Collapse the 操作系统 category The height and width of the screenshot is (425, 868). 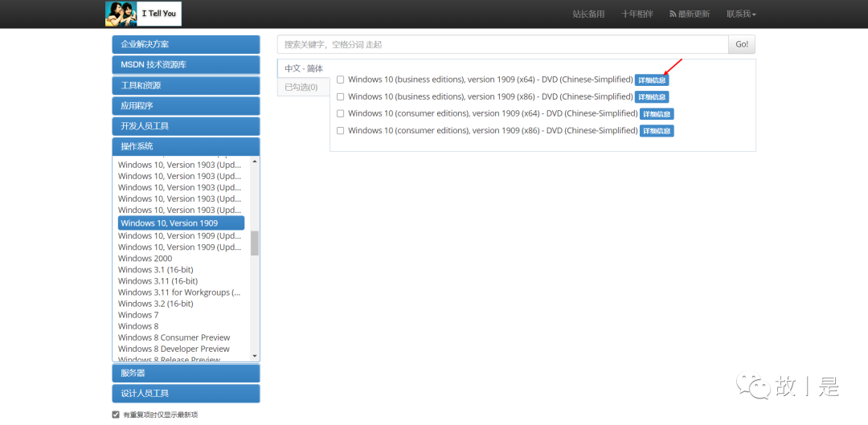(x=186, y=147)
